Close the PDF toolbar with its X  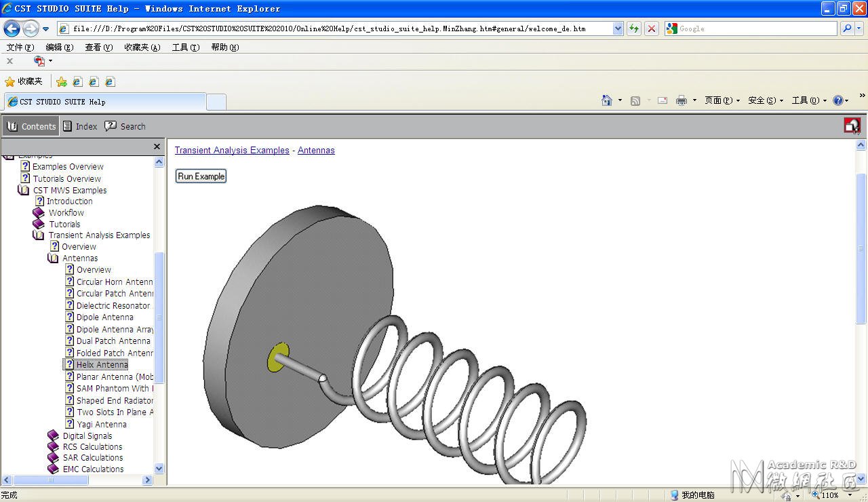coord(9,61)
